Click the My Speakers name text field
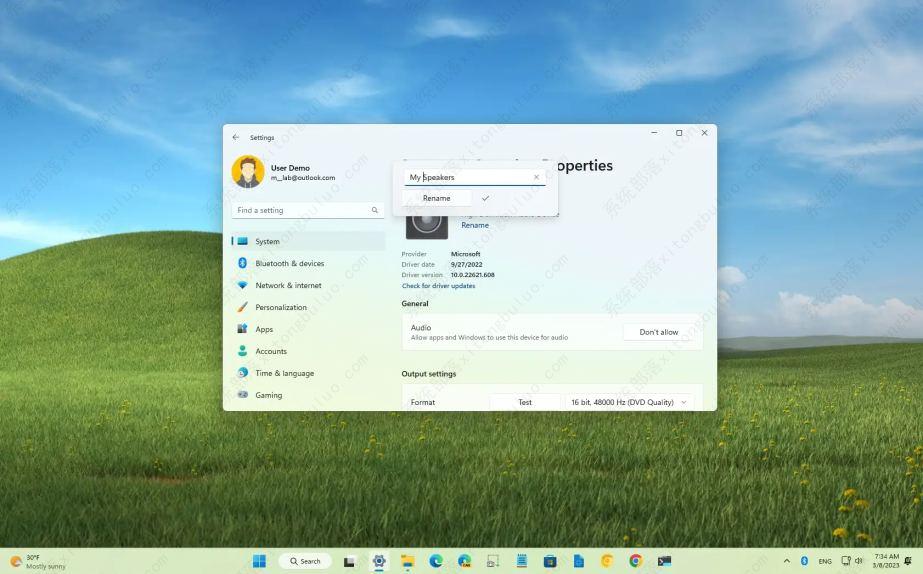The height and width of the screenshot is (574, 923). (467, 177)
